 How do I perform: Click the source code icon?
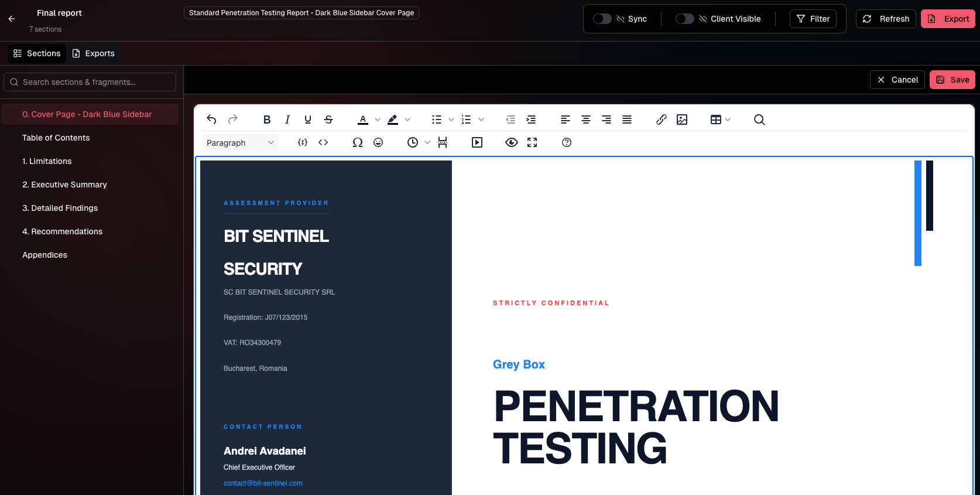pyautogui.click(x=323, y=142)
